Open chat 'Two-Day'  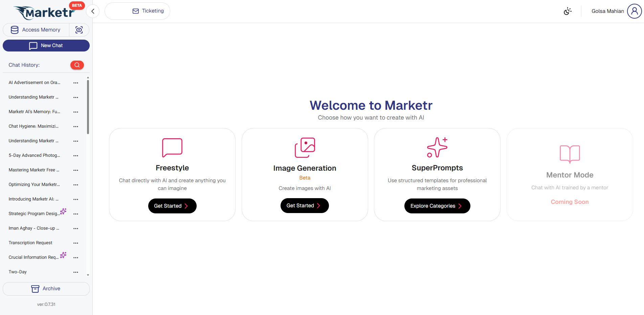click(x=18, y=272)
